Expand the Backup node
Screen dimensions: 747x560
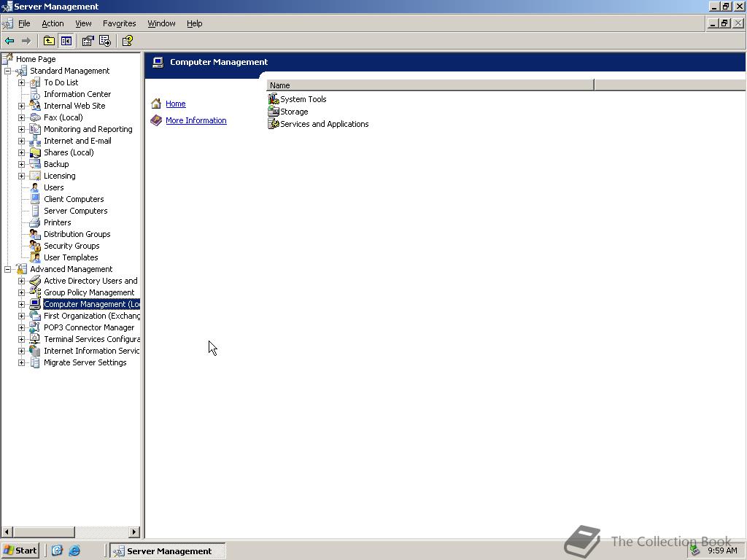[x=21, y=164]
